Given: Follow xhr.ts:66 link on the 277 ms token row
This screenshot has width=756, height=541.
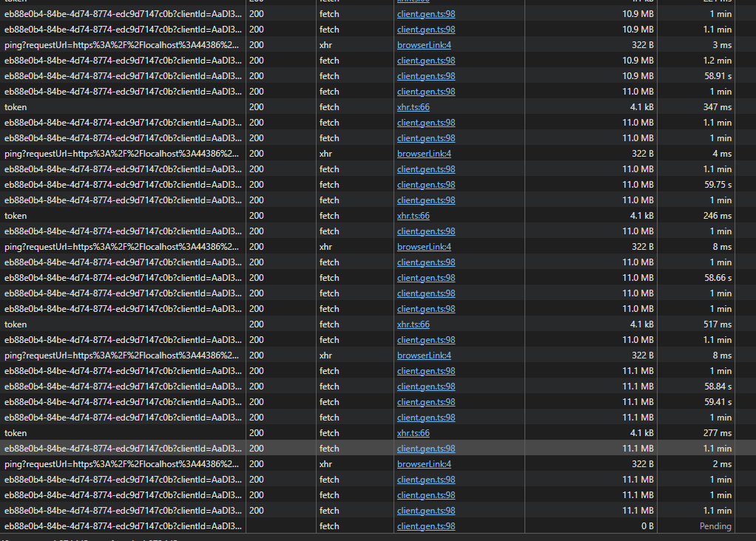Looking at the screenshot, I should coord(413,433).
